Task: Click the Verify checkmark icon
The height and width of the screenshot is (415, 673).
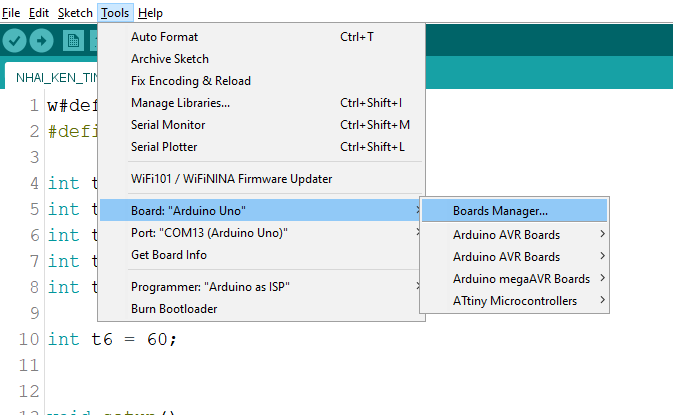Action: tap(14, 41)
